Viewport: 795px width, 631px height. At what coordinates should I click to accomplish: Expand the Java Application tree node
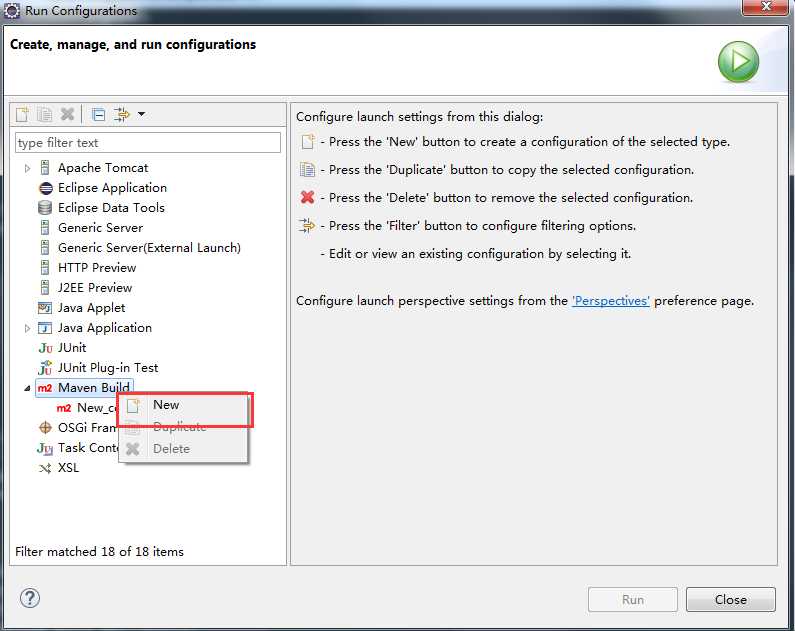pyautogui.click(x=28, y=328)
